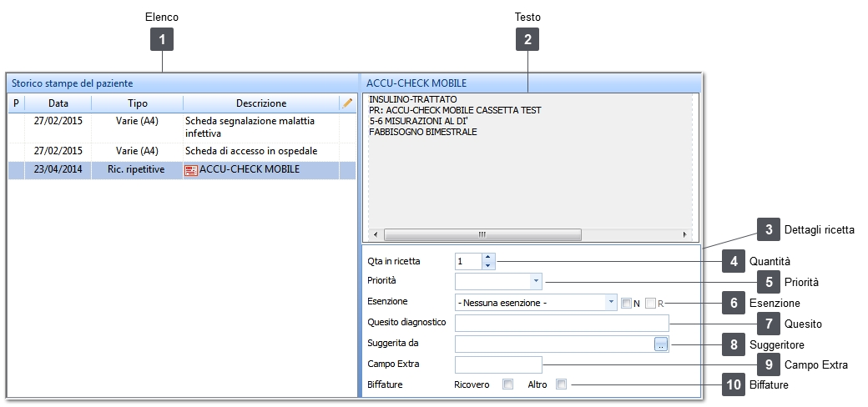Image resolution: width=868 pixels, height=407 pixels.
Task: Click the INSULINO-TRATTATO text line
Action: pos(413,99)
